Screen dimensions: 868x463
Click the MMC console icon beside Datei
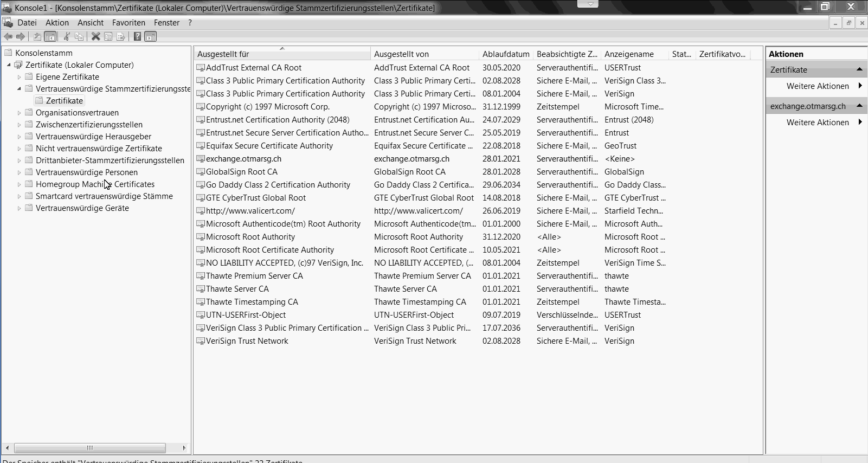pyautogui.click(x=8, y=22)
